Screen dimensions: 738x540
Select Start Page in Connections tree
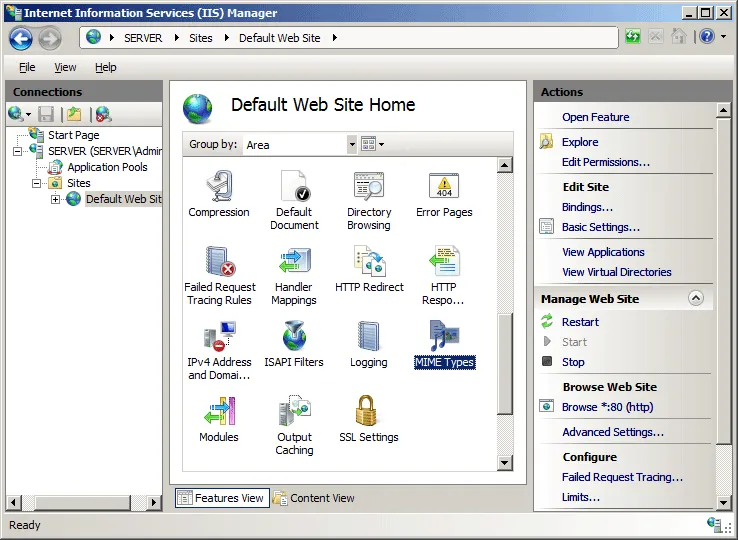click(73, 135)
